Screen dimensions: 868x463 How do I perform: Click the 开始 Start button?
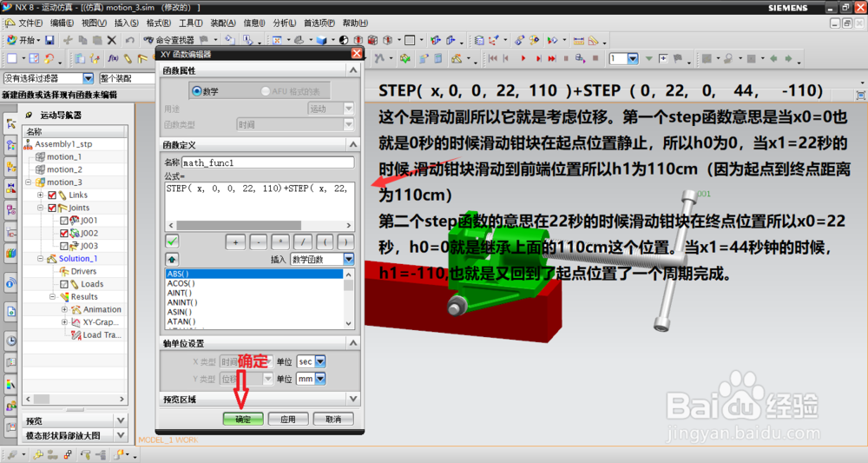(x=23, y=40)
